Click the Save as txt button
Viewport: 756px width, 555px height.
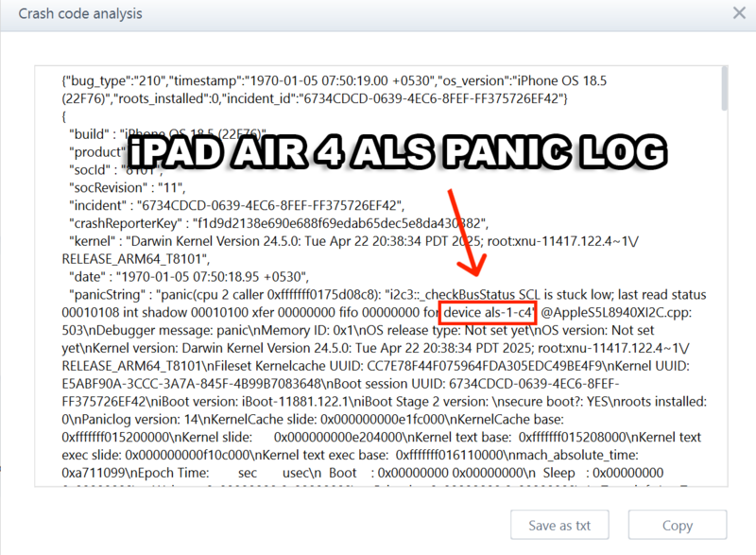click(x=559, y=525)
